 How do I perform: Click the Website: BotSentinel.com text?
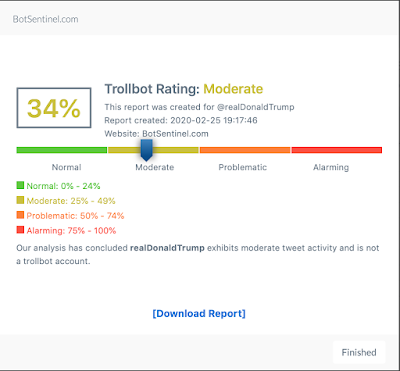156,134
